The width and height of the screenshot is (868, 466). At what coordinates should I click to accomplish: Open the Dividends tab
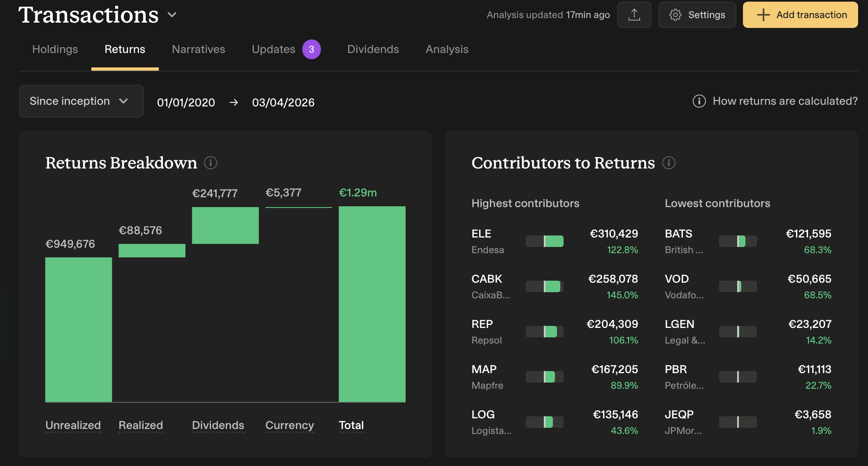point(373,49)
